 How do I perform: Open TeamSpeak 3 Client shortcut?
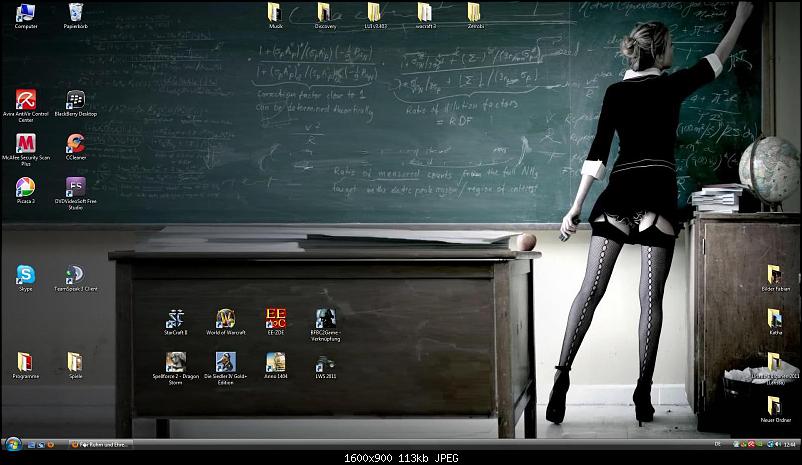(x=75, y=274)
